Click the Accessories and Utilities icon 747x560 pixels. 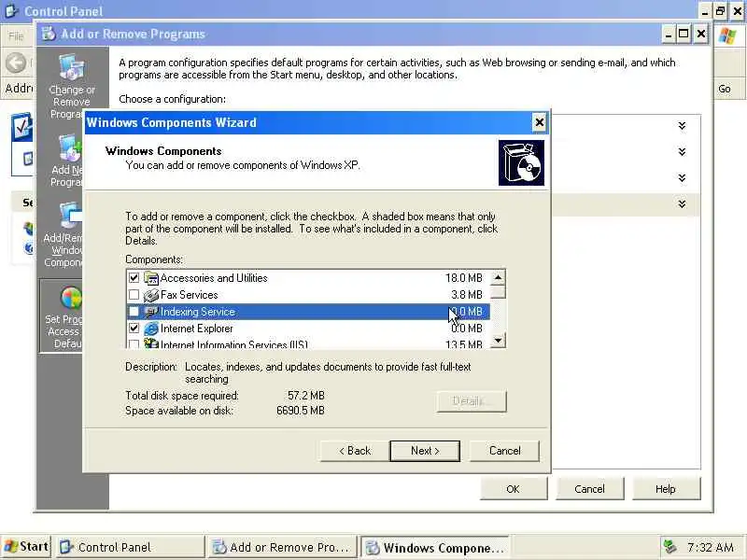(151, 278)
